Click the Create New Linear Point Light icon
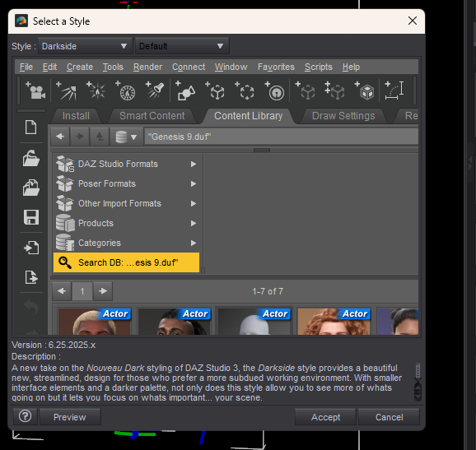The width and height of the screenshot is (476, 450). coord(125,90)
